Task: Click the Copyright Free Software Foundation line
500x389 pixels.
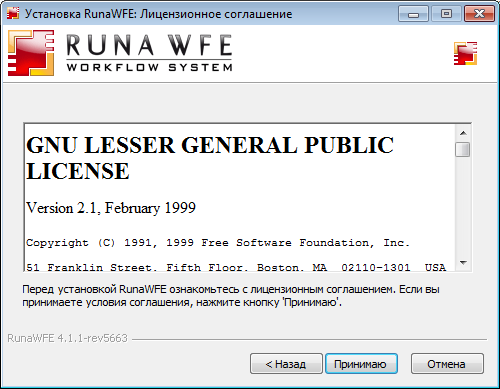Action: 218,243
